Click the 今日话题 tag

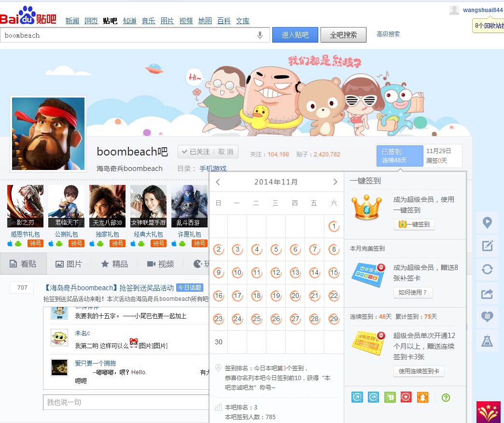[x=190, y=287]
